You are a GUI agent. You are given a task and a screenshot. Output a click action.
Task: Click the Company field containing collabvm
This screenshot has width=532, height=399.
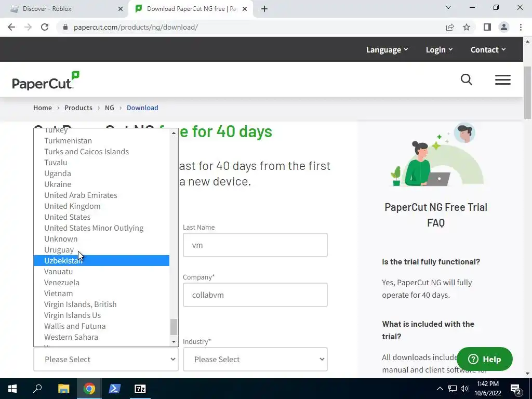point(255,295)
